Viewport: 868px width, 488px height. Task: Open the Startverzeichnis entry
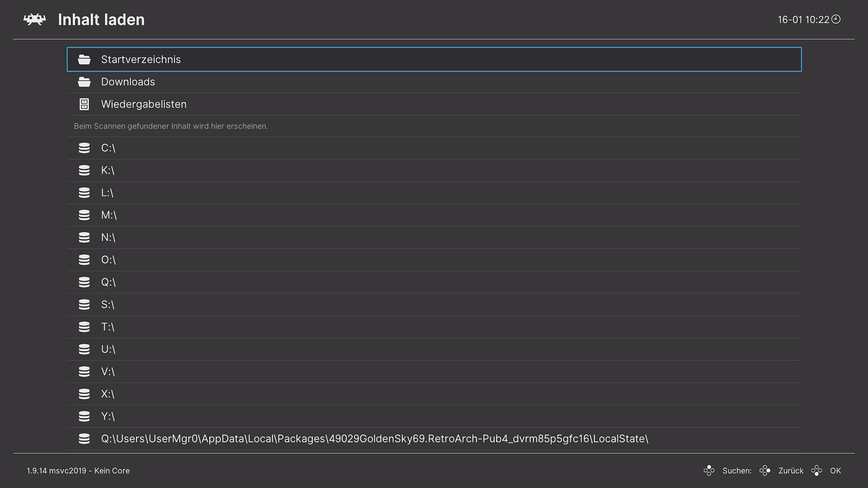(x=141, y=60)
